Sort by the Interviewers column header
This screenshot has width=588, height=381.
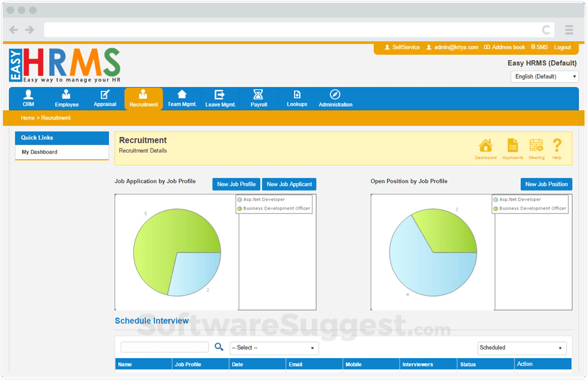pos(428,364)
